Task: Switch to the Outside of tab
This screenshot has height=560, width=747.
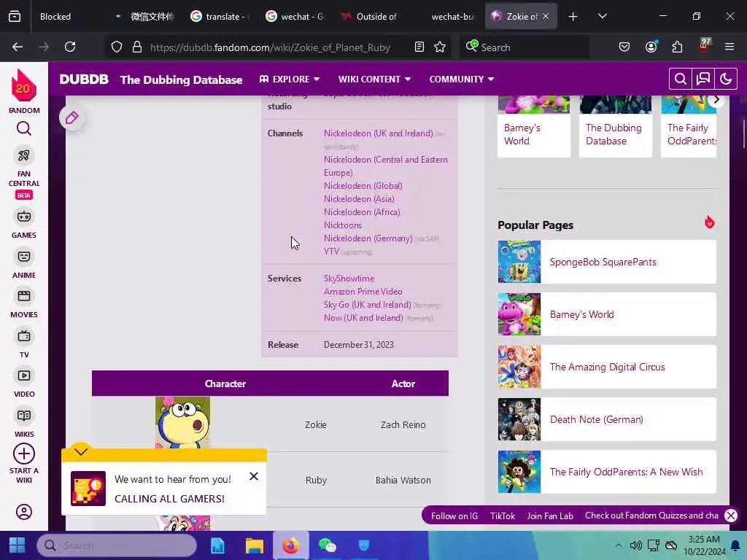Action: pos(371,16)
